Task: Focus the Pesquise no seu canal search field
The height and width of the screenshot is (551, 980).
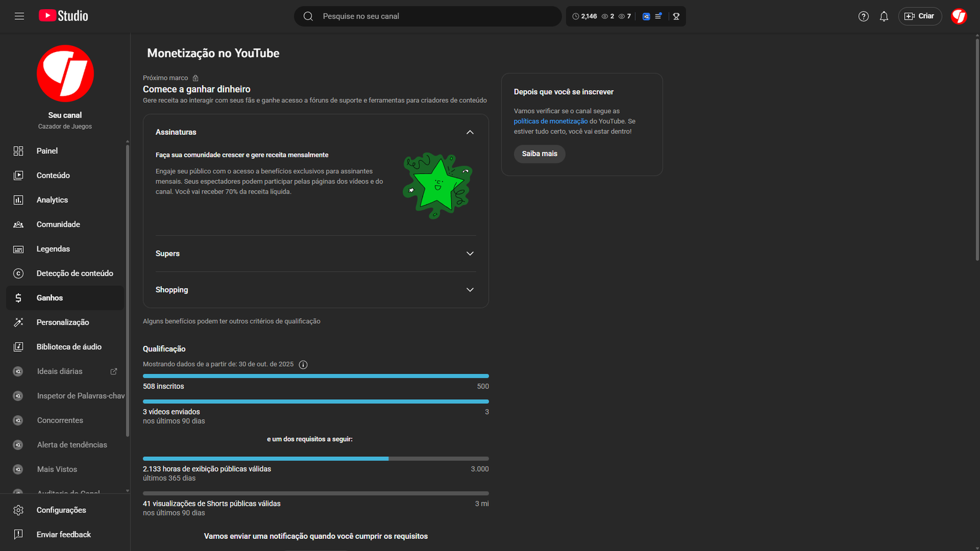Action: tap(429, 17)
